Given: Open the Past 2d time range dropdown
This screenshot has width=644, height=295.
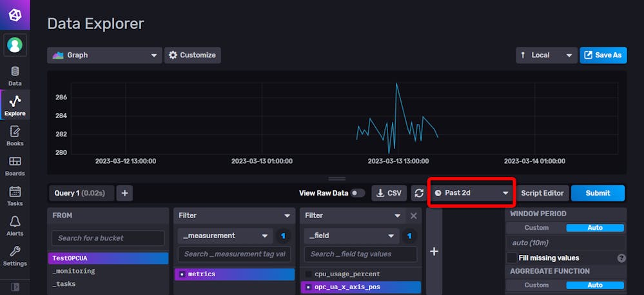Looking at the screenshot, I should point(471,193).
